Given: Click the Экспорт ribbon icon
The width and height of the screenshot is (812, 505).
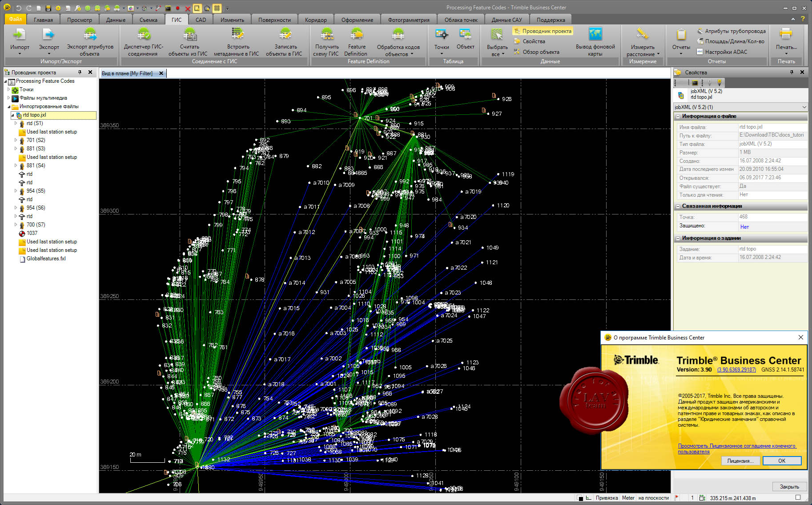Looking at the screenshot, I should 48,34.
